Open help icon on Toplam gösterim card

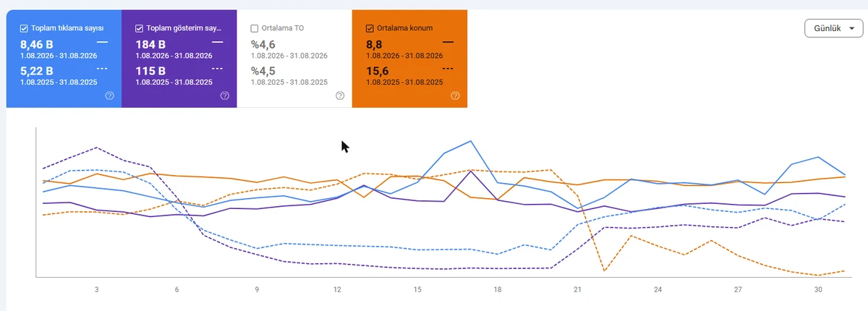[x=225, y=95]
